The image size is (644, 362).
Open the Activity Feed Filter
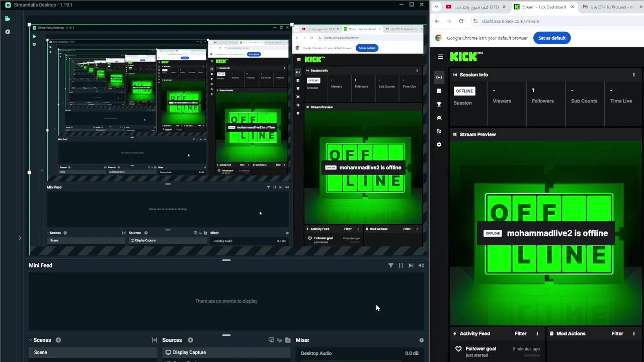520,333
